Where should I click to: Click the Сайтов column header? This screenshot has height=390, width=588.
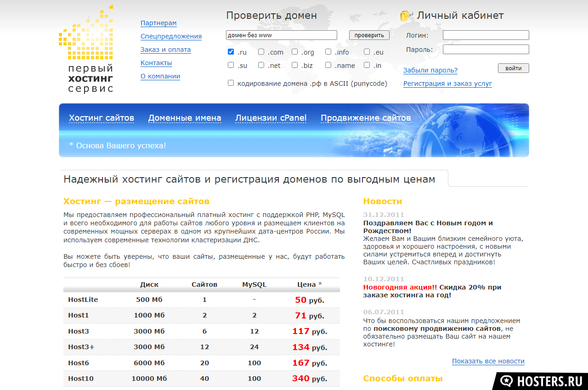coord(204,284)
